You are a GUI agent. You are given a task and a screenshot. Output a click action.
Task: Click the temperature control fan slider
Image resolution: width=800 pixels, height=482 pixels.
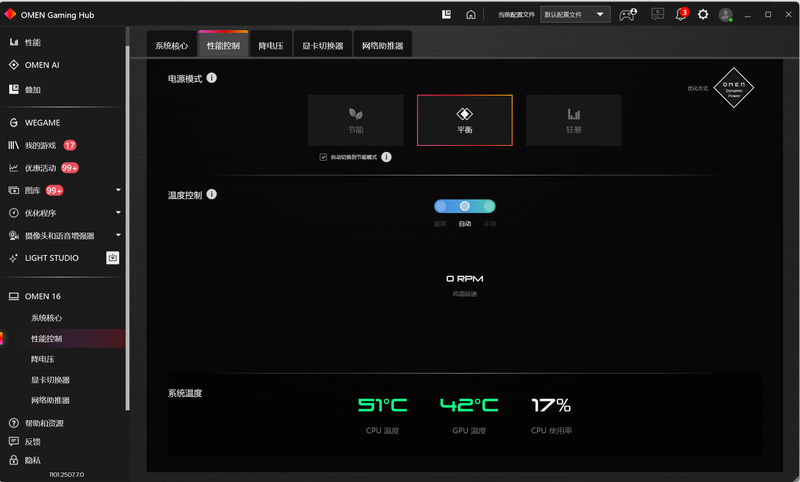pos(465,206)
